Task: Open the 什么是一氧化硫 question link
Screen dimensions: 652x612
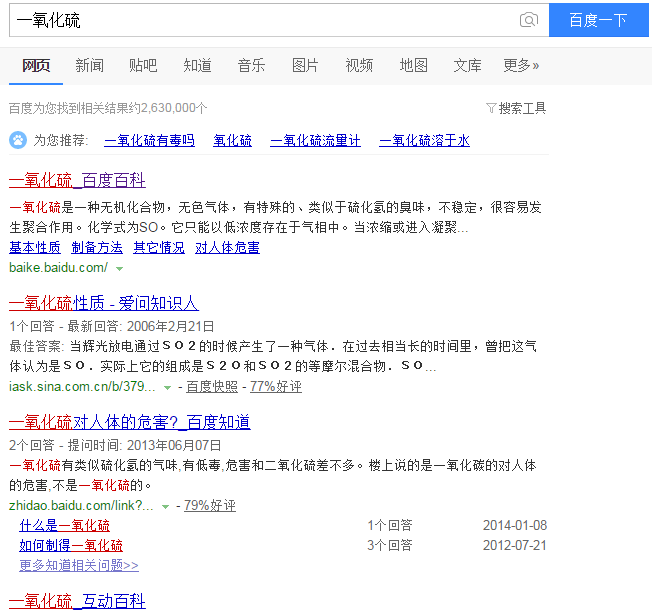Action: click(64, 526)
